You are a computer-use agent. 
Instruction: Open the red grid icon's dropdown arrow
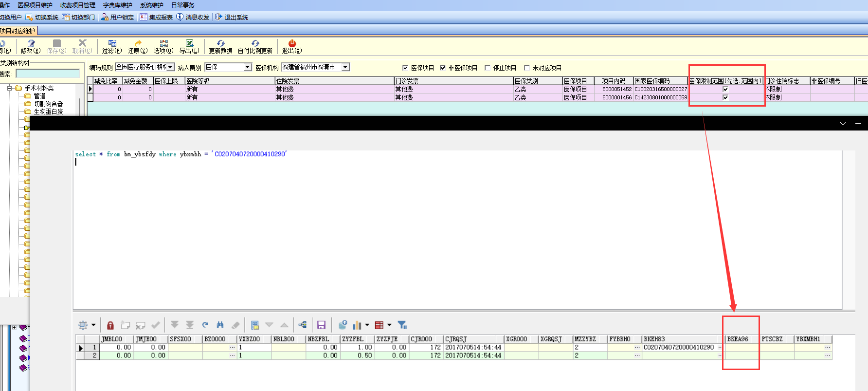point(389,325)
